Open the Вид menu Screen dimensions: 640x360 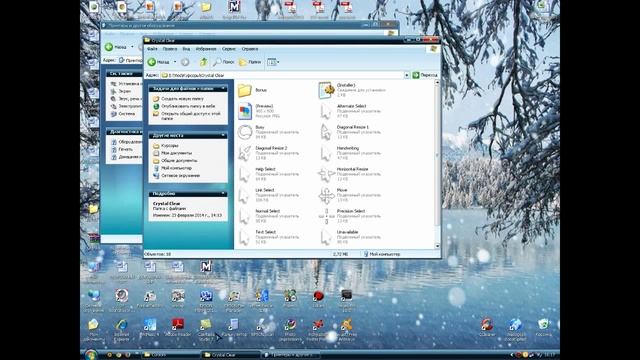tap(186, 49)
